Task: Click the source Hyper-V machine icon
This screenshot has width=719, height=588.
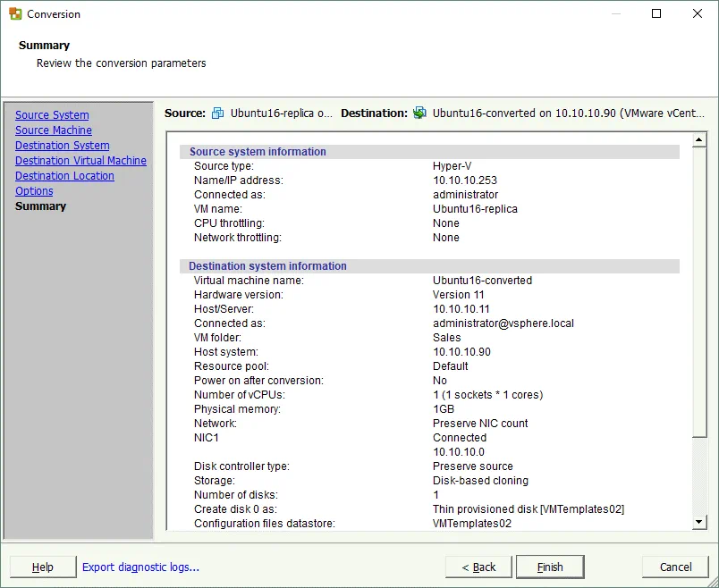Action: pyautogui.click(x=218, y=113)
